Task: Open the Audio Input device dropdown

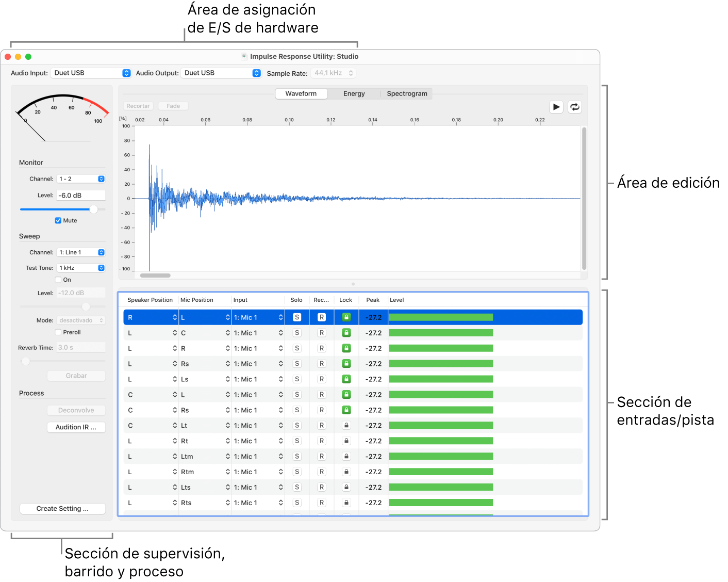Action: [x=91, y=73]
